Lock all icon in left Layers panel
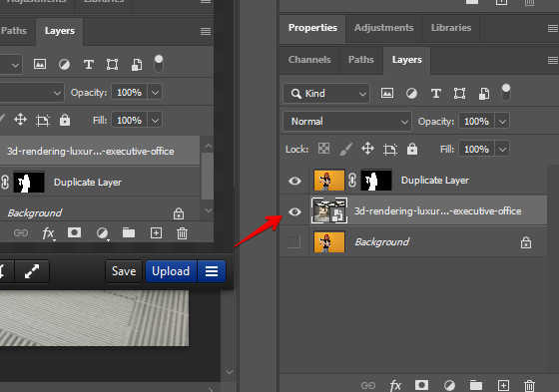The image size is (559, 392). pyautogui.click(x=65, y=120)
